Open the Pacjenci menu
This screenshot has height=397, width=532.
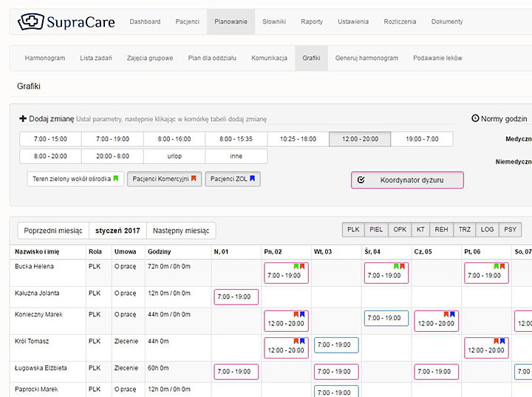pyautogui.click(x=187, y=21)
